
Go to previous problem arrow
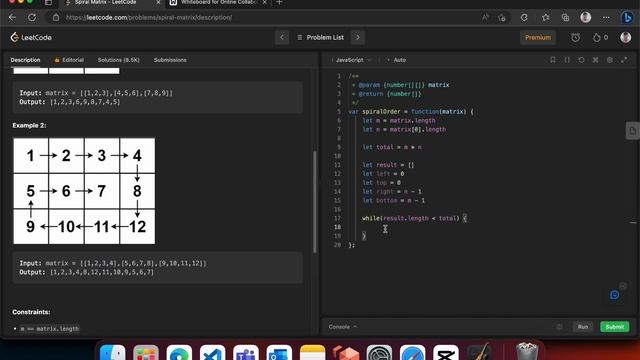(282, 38)
